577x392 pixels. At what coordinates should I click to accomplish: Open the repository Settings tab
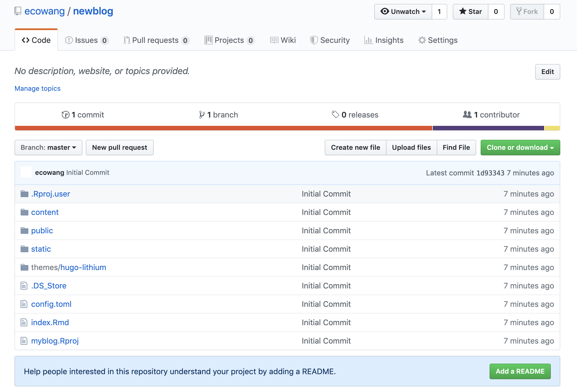438,40
